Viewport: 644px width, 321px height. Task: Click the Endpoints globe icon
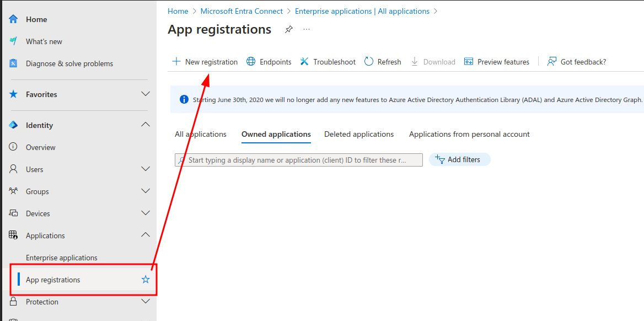tap(251, 62)
